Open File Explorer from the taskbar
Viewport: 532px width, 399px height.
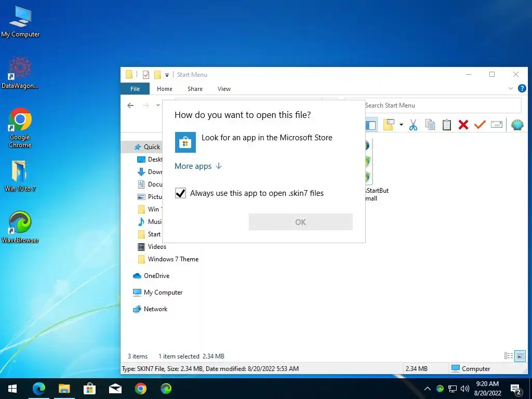[64, 389]
